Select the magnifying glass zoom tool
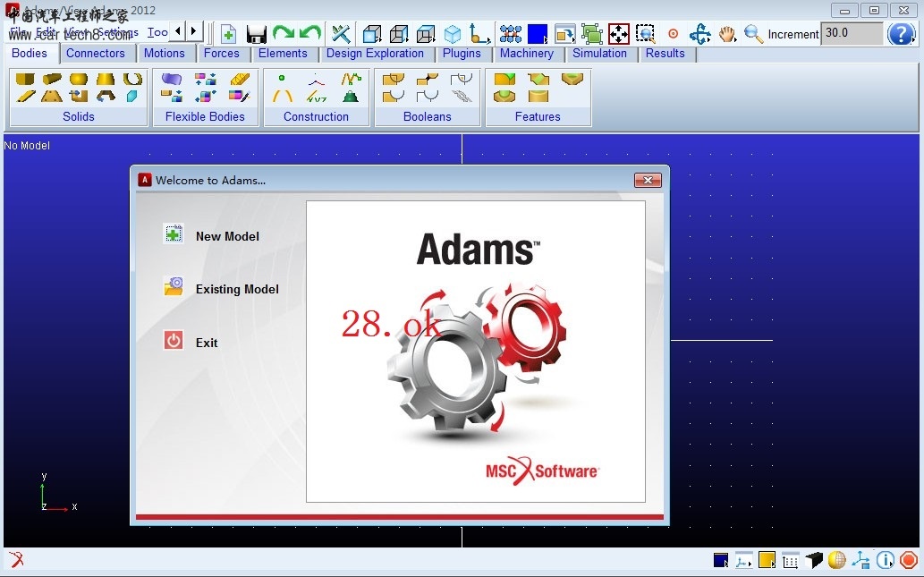The height and width of the screenshot is (577, 924). pos(754,34)
